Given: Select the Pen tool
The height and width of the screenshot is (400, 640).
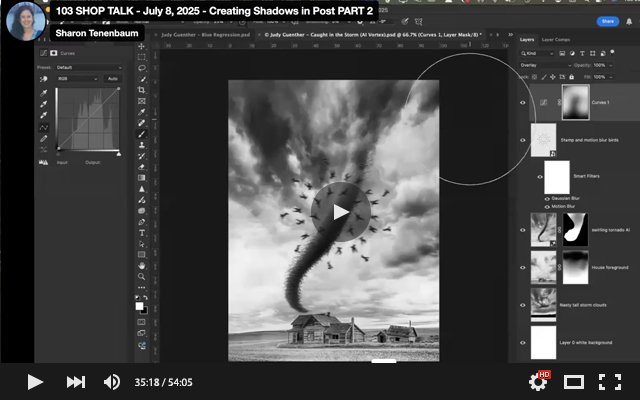Looking at the screenshot, I should click(142, 222).
